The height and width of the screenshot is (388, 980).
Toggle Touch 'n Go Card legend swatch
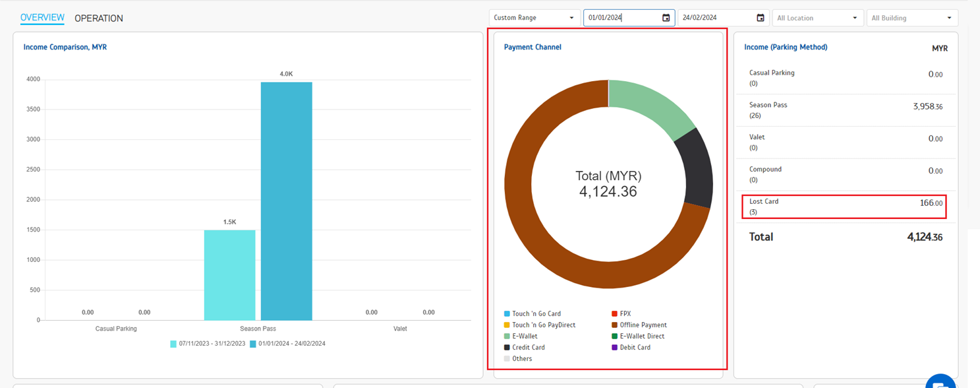507,314
